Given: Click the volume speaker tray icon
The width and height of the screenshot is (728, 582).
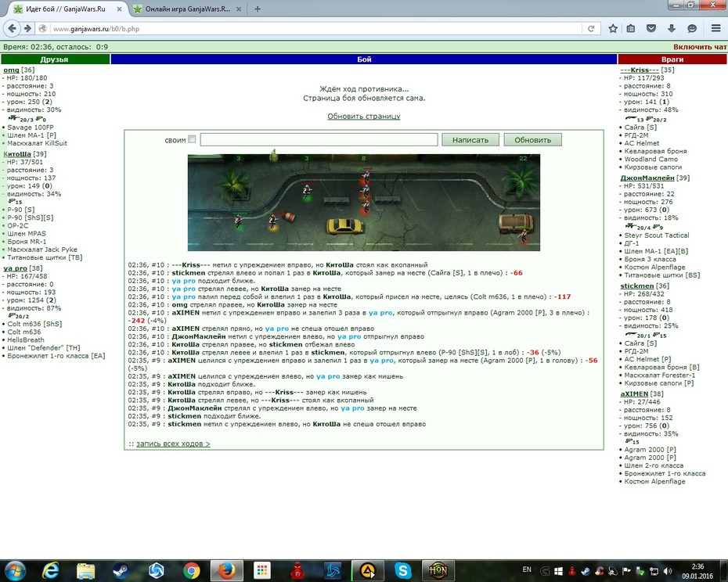Looking at the screenshot, I should 668,571.
